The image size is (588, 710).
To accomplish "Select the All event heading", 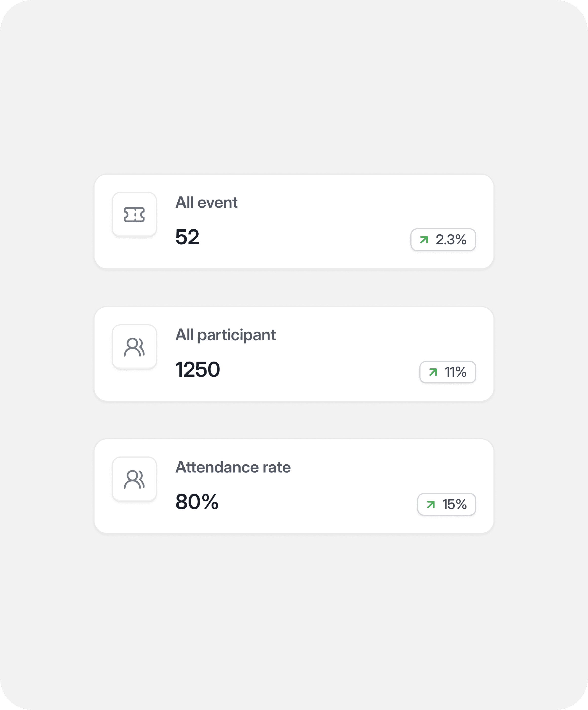I will point(207,203).
